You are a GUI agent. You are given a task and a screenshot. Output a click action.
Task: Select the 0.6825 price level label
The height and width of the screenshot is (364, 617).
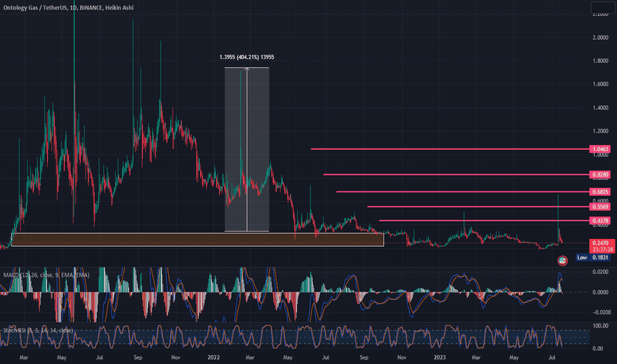(600, 192)
